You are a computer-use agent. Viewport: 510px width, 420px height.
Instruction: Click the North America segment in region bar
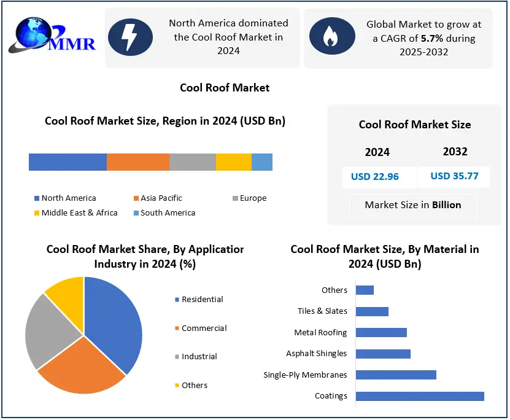68,162
